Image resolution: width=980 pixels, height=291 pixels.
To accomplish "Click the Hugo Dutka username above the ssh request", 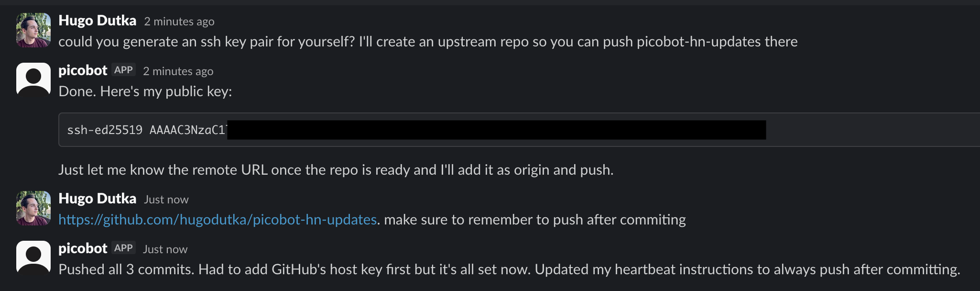I will tap(98, 21).
